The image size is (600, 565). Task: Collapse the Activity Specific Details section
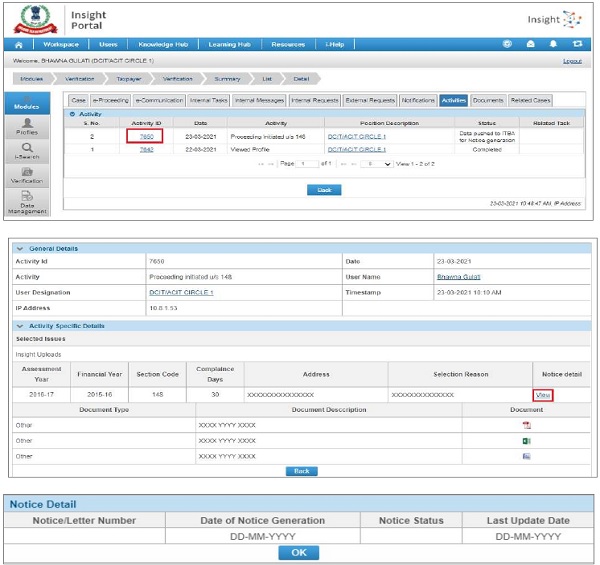(20, 326)
